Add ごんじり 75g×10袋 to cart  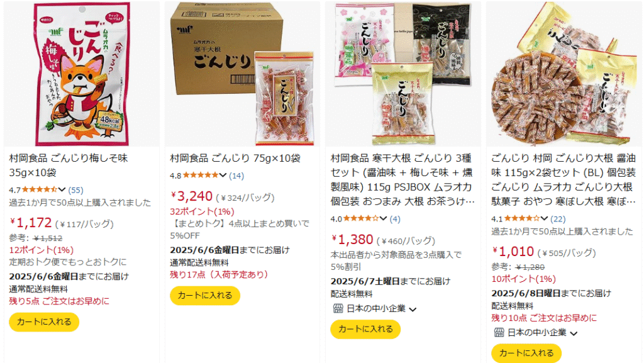pos(205,295)
